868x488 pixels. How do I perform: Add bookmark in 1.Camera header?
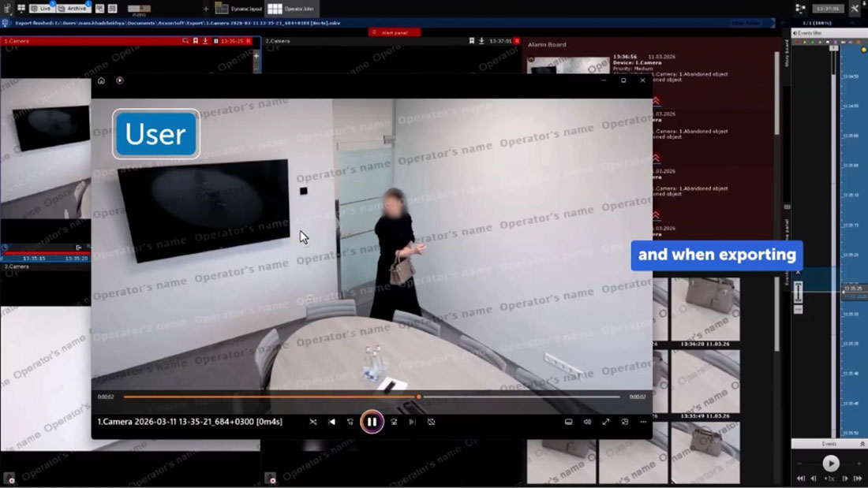(x=196, y=41)
